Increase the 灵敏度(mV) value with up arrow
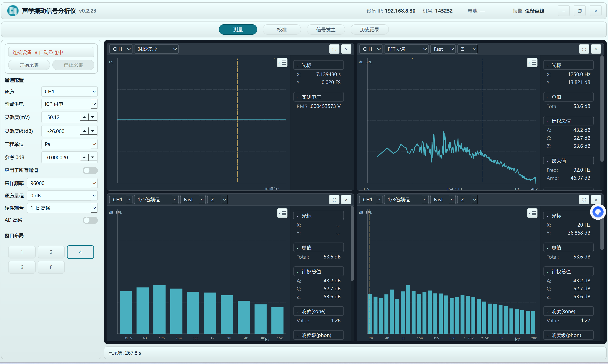Image resolution: width=608 pixels, height=364 pixels. 84,117
